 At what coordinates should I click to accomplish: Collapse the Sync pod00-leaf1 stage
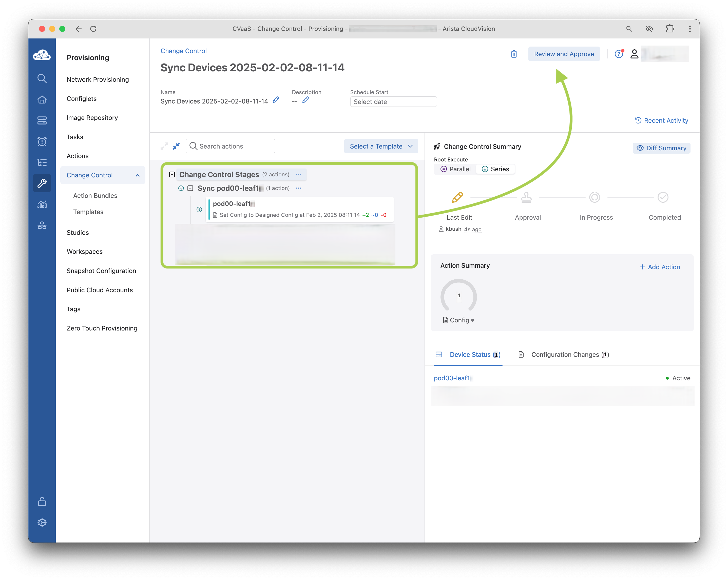pos(190,188)
